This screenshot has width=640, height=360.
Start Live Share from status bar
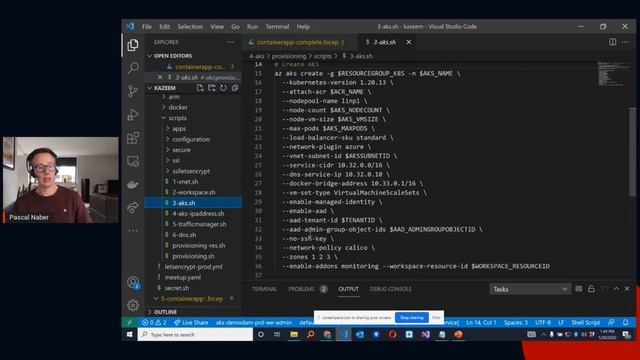click(191, 322)
